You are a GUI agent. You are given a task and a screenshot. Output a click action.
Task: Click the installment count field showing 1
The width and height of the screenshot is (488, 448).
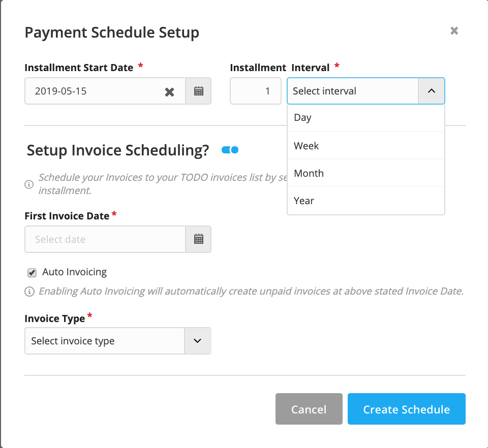tap(256, 91)
